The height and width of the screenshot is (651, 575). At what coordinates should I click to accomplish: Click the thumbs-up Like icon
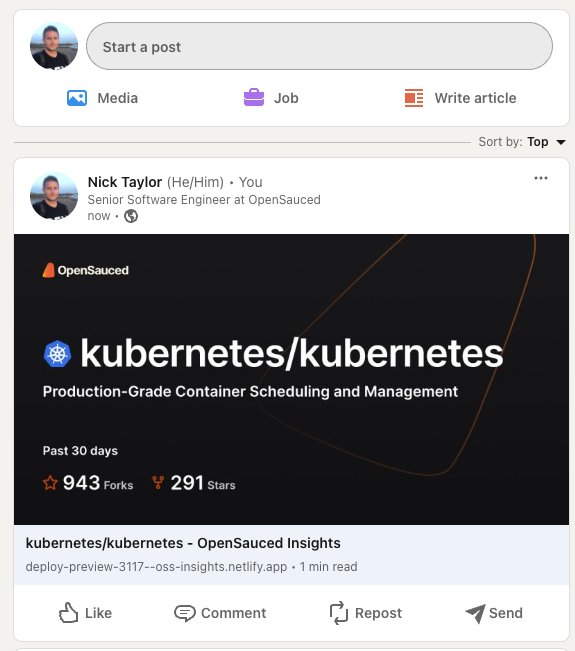(x=69, y=613)
